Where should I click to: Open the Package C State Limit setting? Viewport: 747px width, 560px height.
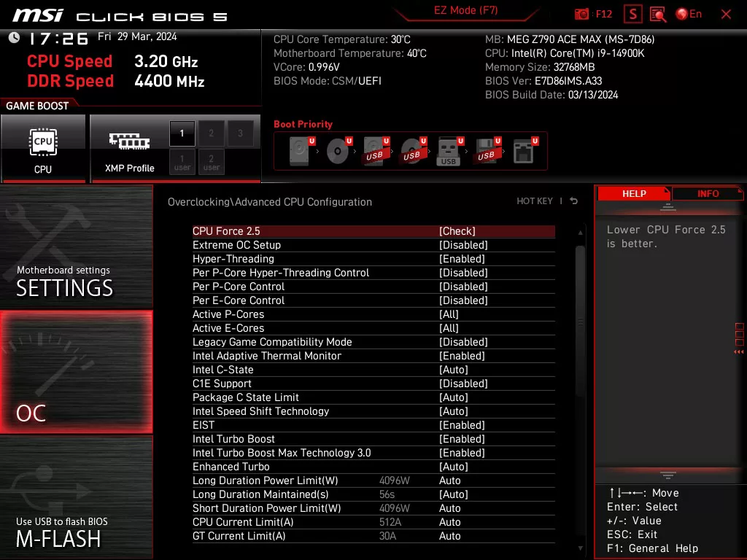click(x=454, y=397)
